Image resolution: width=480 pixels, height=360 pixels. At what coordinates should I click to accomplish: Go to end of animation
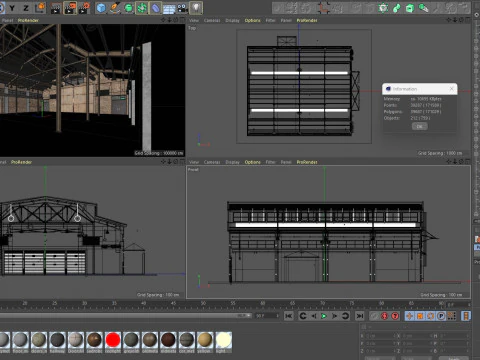click(359, 316)
